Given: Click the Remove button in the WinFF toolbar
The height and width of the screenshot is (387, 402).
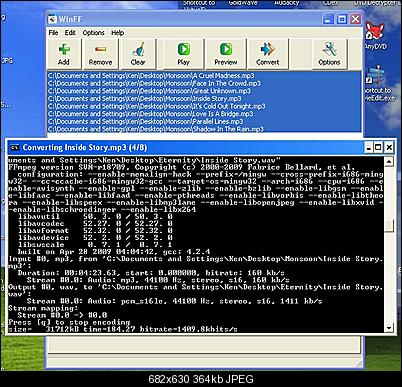Looking at the screenshot, I should click(100, 54).
